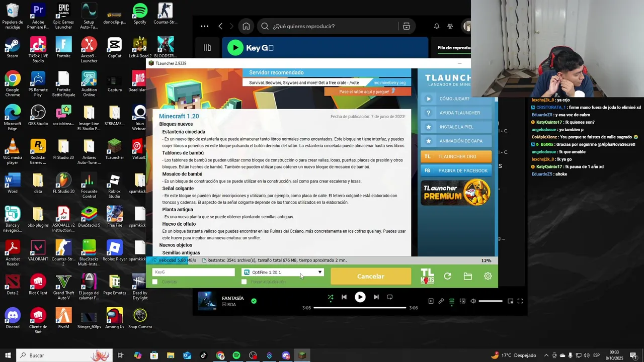
Task: Click FANTASÍA album art thumbnail
Action: coord(207,301)
